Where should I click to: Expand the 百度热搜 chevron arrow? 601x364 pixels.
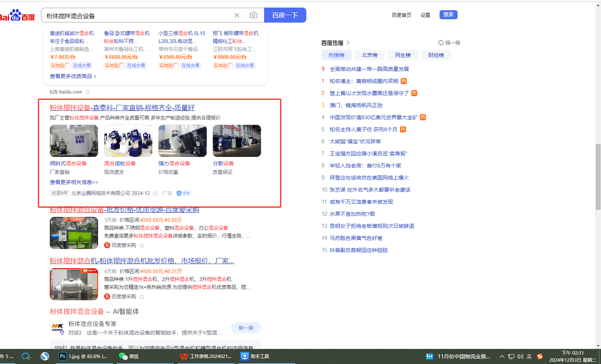pos(348,43)
